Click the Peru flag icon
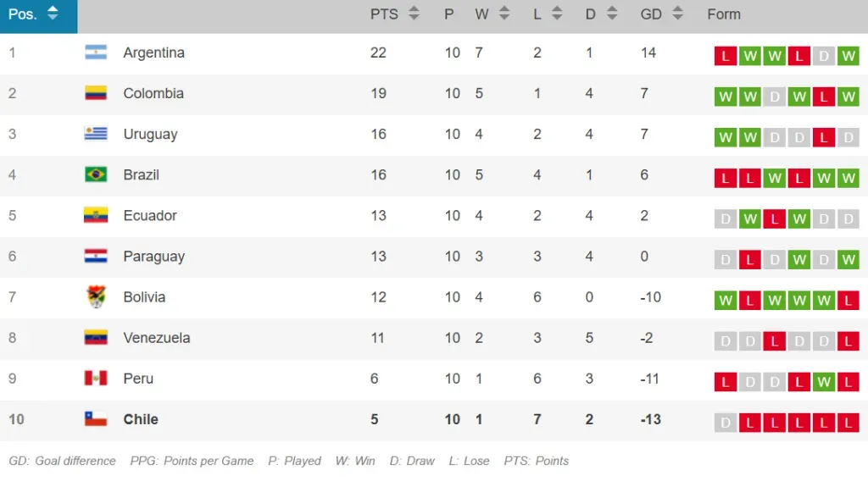 point(96,379)
